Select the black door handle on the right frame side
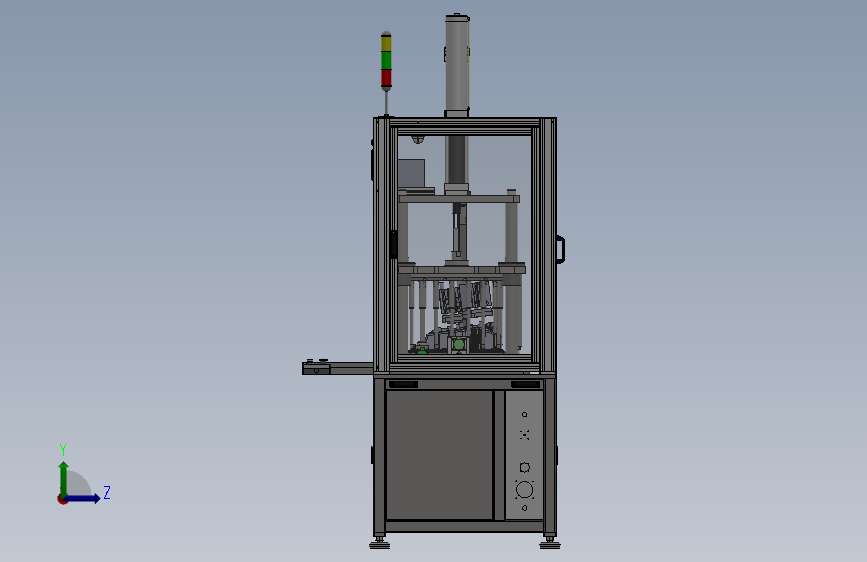This screenshot has height=562, width=867. pyautogui.click(x=560, y=249)
